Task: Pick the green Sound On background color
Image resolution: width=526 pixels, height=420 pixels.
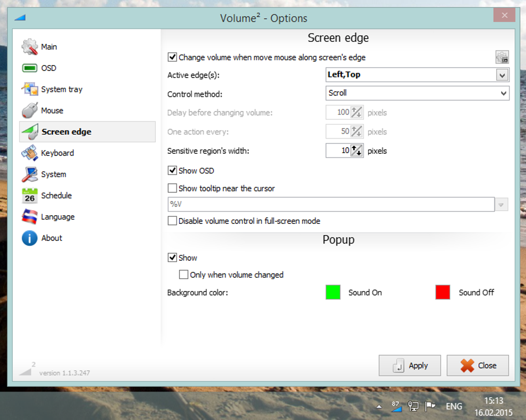Action: tap(333, 292)
